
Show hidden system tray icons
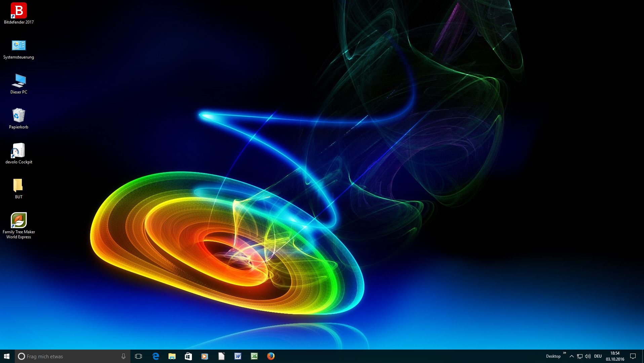pos(571,356)
